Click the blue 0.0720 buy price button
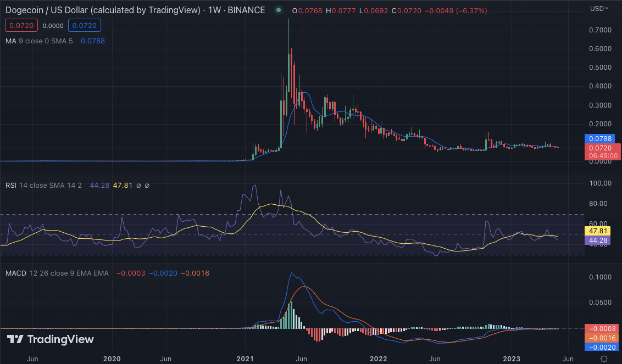Viewport: 622px width, 364px height. tap(85, 25)
